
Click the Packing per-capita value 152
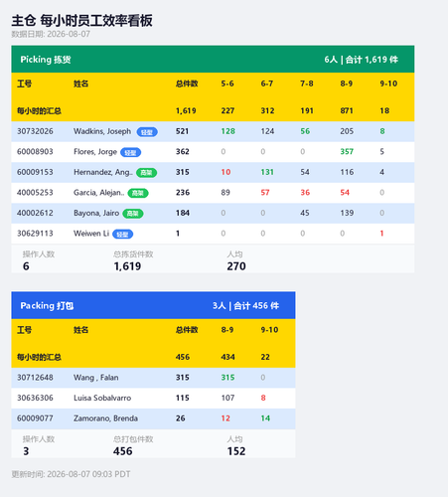coord(236,451)
